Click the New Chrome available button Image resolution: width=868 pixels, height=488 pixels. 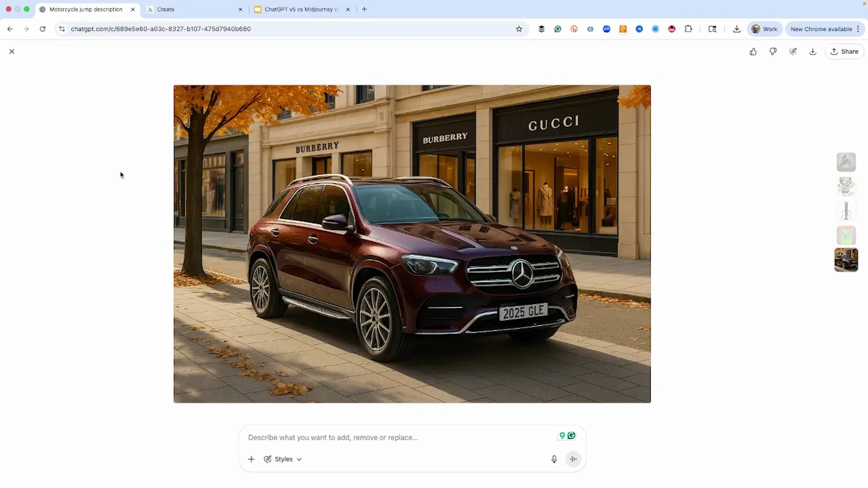822,29
